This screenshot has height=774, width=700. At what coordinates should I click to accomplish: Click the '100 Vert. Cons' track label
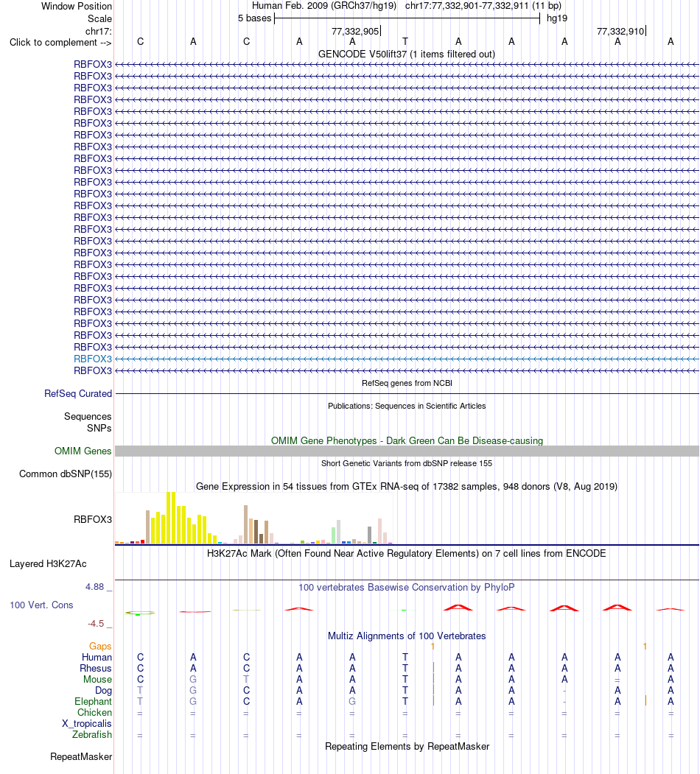point(41,605)
